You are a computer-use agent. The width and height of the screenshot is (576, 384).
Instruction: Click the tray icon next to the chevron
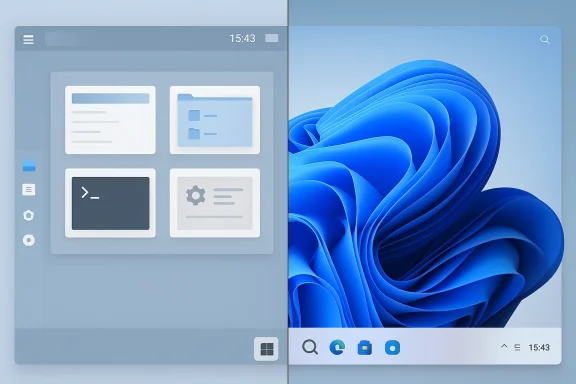click(x=517, y=347)
